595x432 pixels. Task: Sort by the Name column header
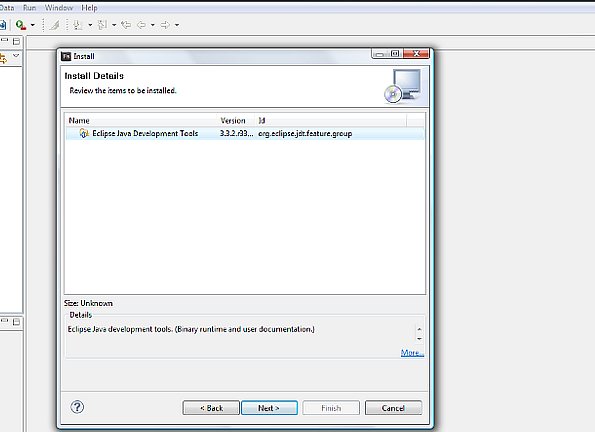(142, 121)
